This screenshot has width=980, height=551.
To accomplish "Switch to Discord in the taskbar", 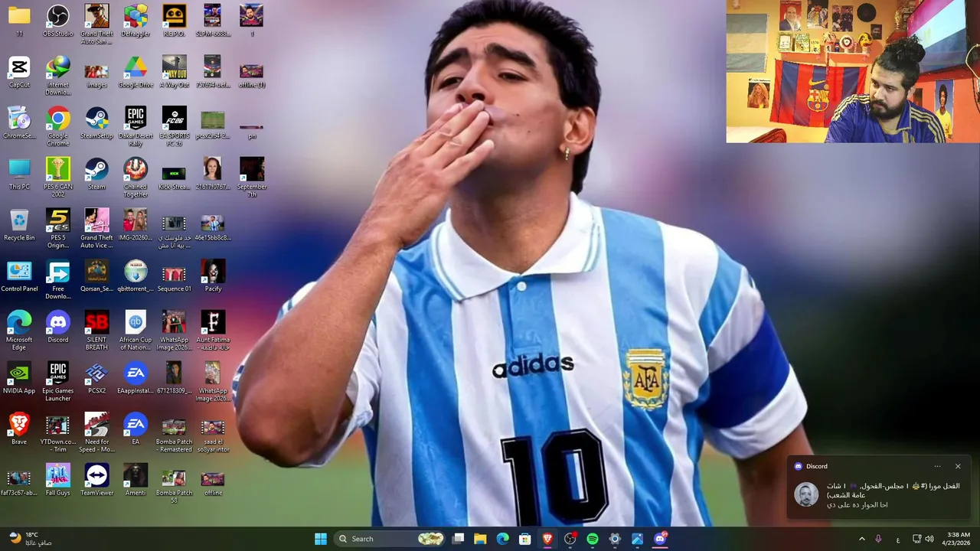I will click(x=660, y=539).
